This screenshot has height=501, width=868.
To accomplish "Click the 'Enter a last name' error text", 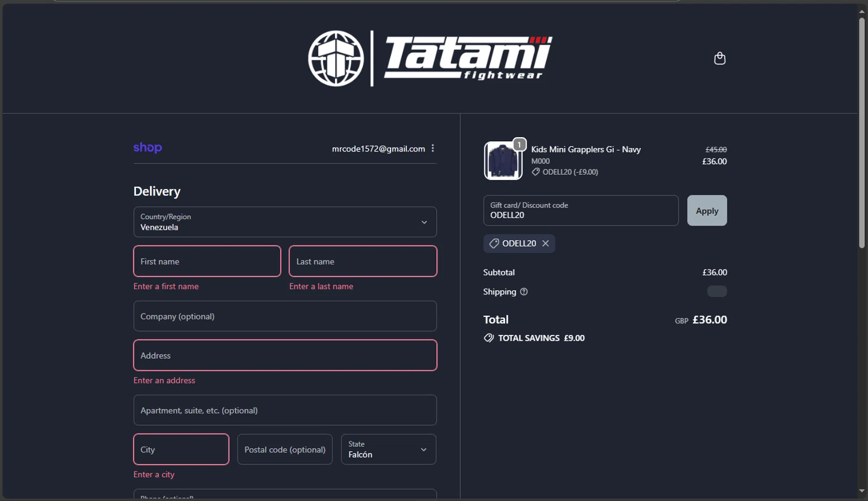I will [321, 286].
